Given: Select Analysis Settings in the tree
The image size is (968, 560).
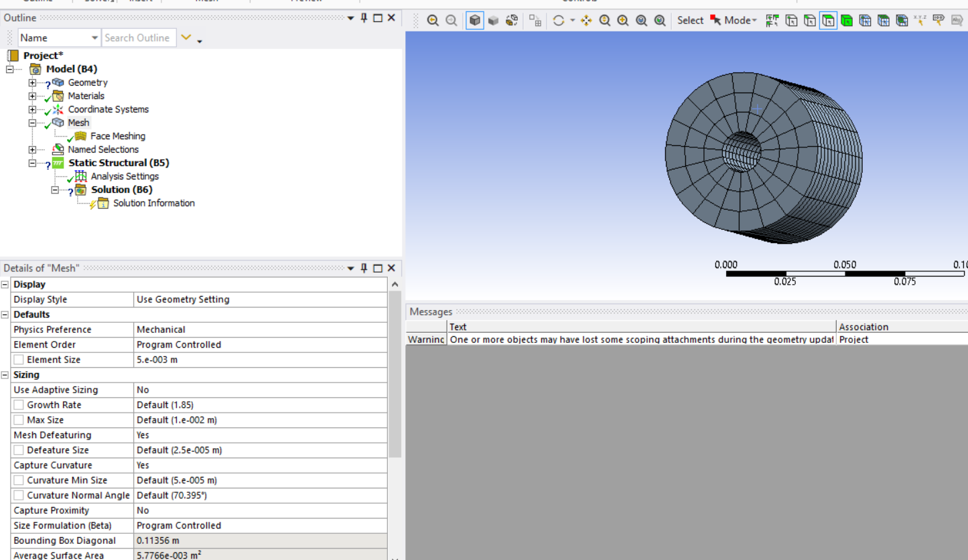Looking at the screenshot, I should pos(125,176).
